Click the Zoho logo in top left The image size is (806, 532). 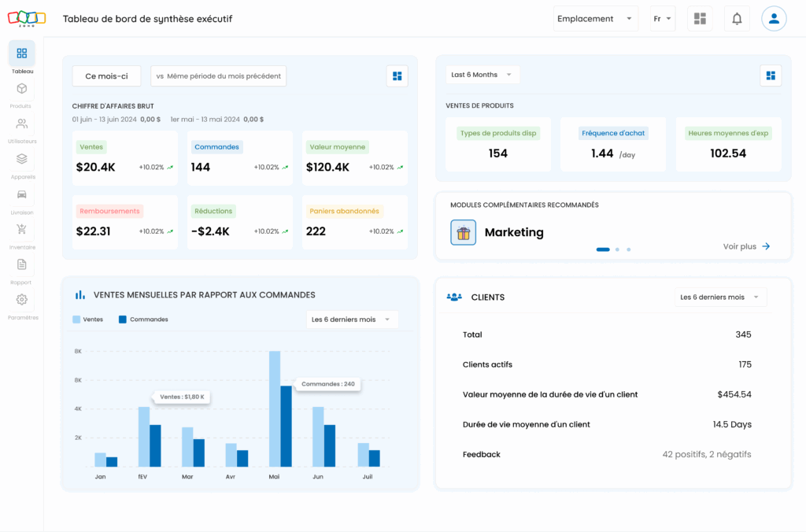coord(27,19)
